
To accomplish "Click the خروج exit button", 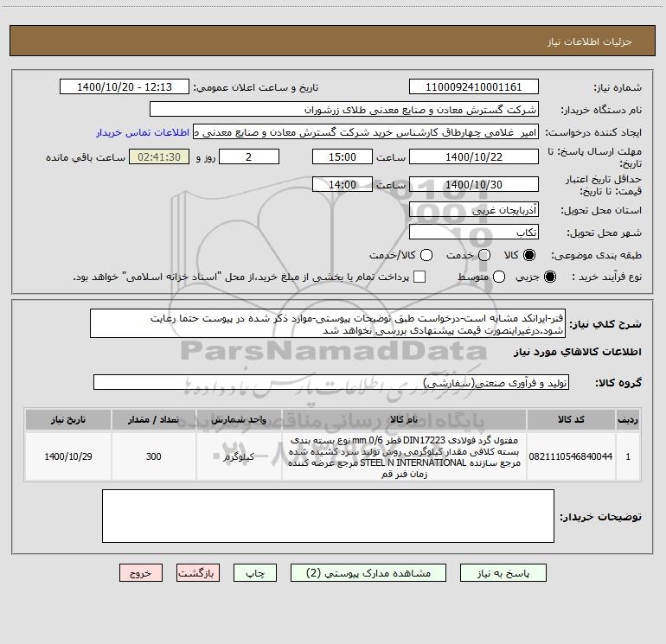I will pos(141,573).
